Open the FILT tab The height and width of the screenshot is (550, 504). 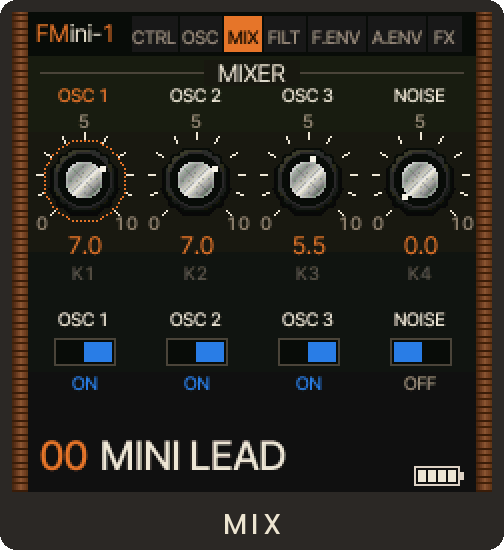(x=284, y=34)
